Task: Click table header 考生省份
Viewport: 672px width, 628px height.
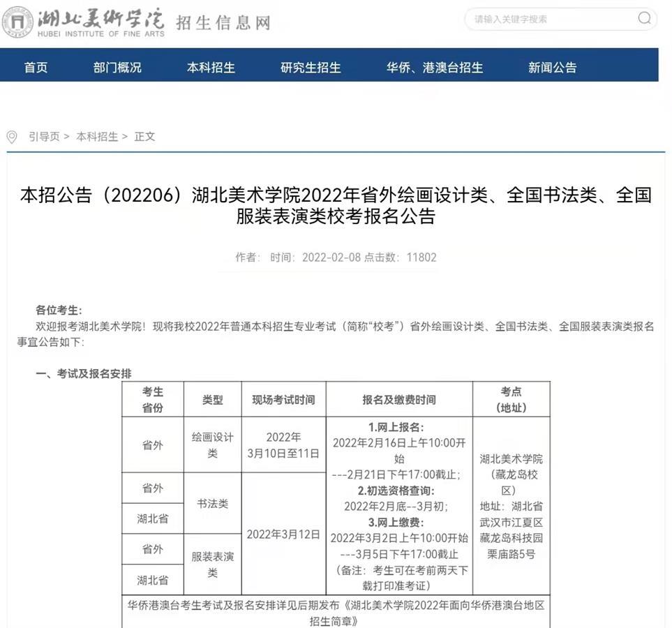Action: (x=153, y=400)
